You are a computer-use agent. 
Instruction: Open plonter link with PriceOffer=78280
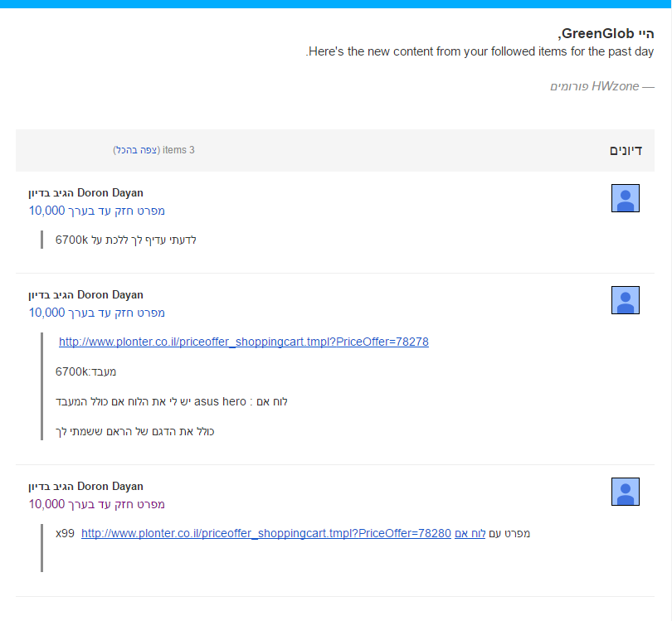[x=266, y=533]
